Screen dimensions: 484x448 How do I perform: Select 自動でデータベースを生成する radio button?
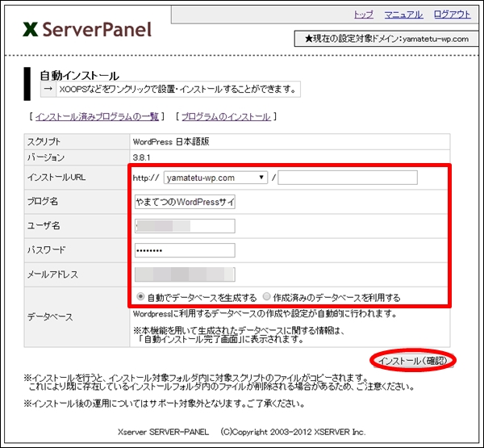pos(140,296)
